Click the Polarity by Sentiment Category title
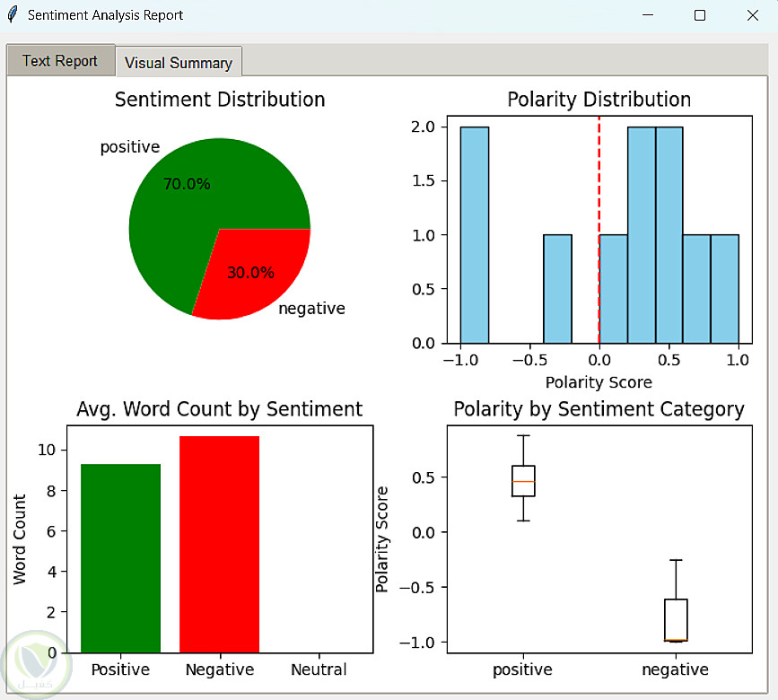 pyautogui.click(x=599, y=409)
